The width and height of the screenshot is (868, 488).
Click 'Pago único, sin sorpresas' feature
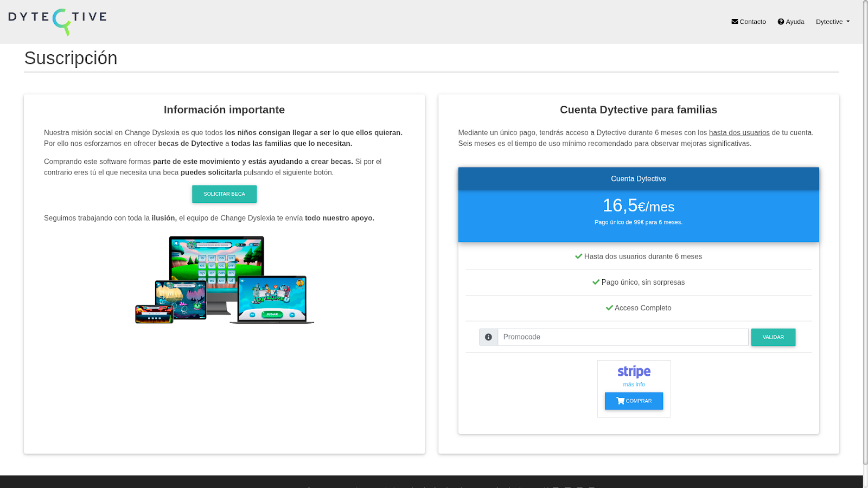point(639,282)
